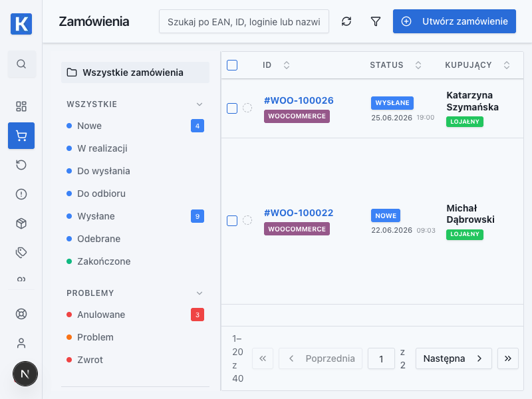Screen dimensions: 532x399
Task: Select the orders cart icon
Action: (21, 136)
